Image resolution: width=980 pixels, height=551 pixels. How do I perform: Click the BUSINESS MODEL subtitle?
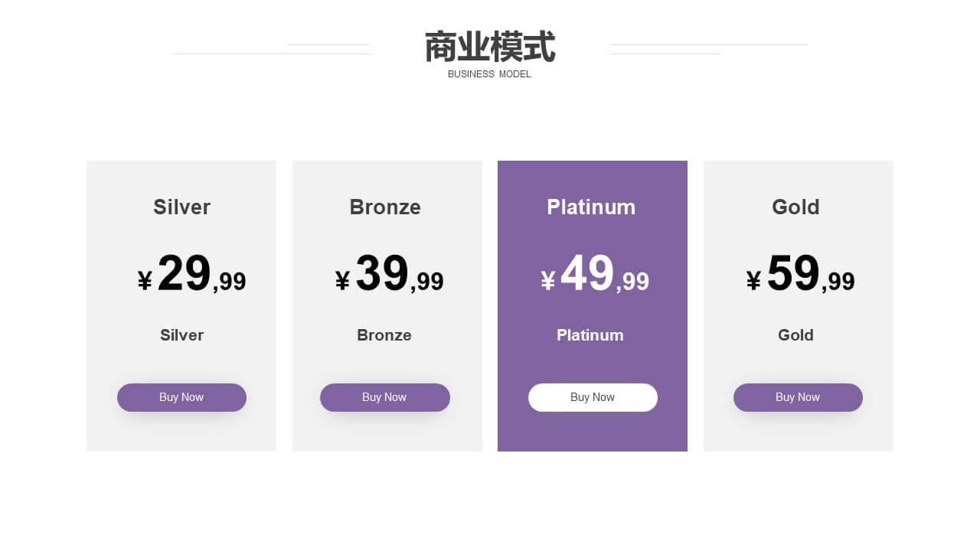(489, 74)
